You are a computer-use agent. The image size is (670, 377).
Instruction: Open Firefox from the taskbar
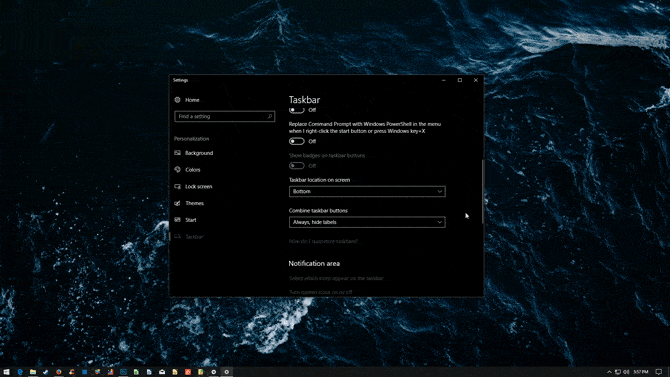click(x=59, y=372)
